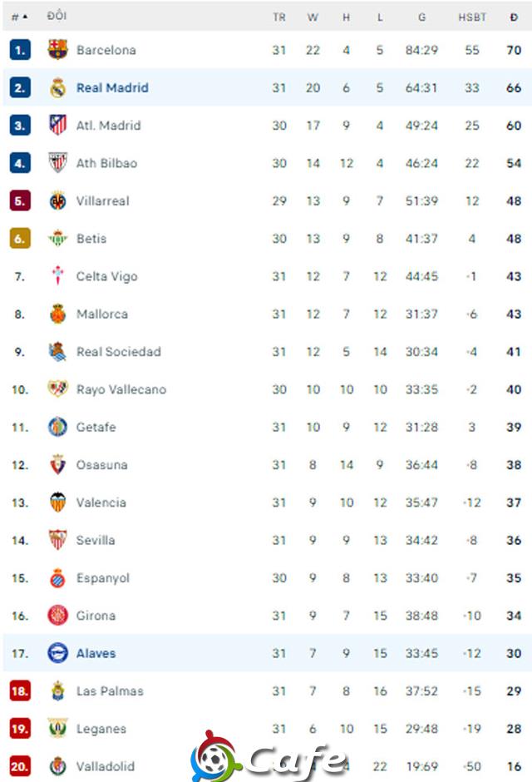Click the Cafe watermark logo

267,757
